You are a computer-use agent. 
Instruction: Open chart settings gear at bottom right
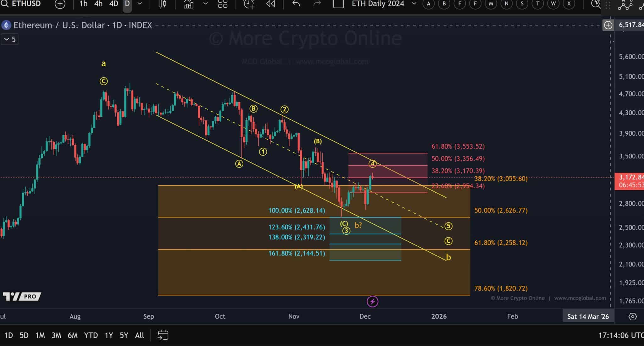pyautogui.click(x=633, y=316)
